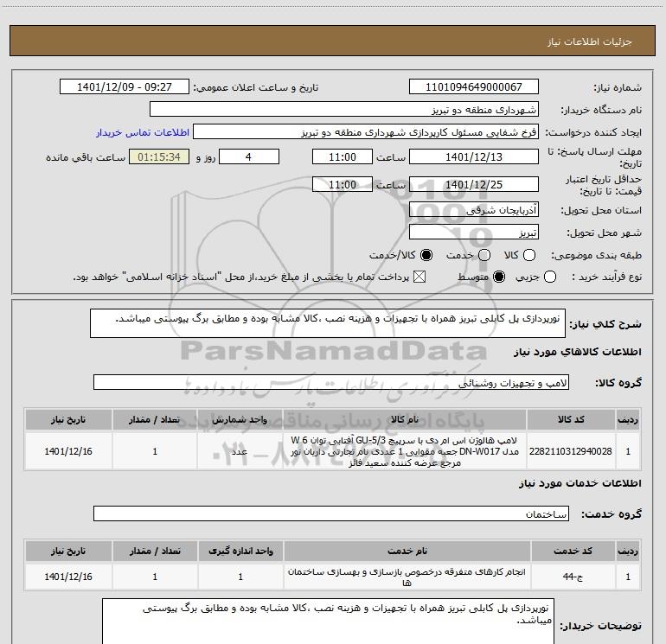Open the buyer contact information link

coord(143,132)
